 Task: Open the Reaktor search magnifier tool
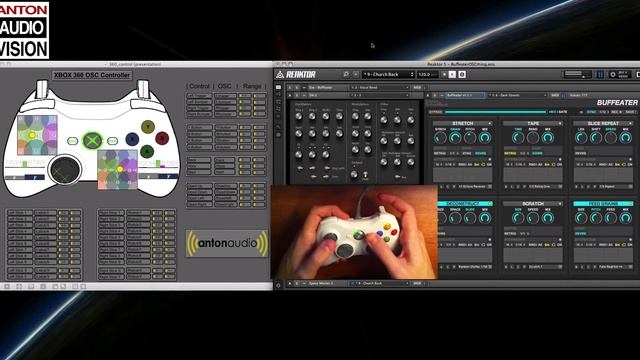(x=346, y=74)
